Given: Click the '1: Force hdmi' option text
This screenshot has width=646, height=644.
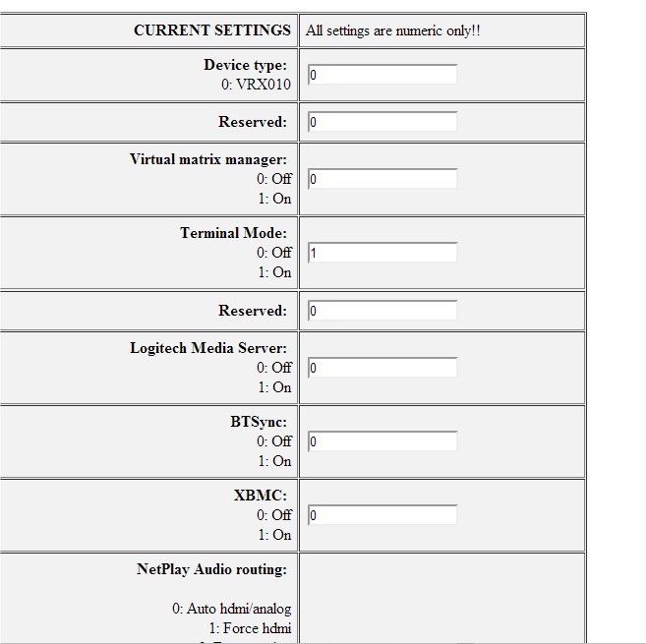Looking at the screenshot, I should tap(250, 628).
